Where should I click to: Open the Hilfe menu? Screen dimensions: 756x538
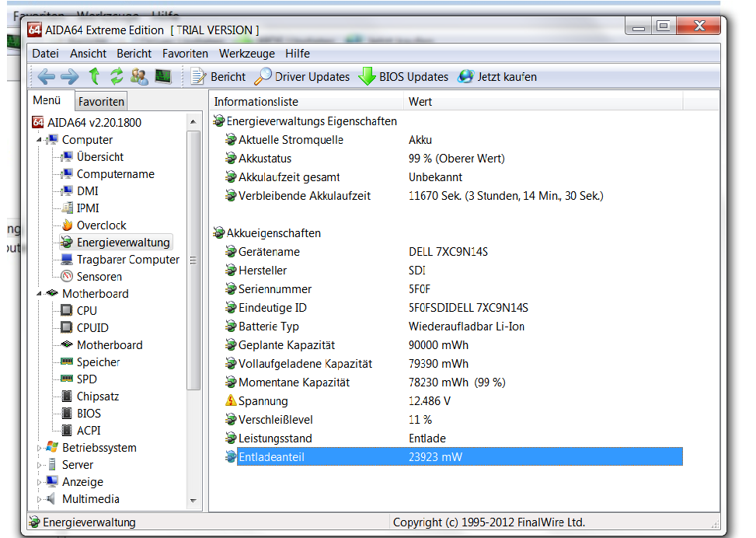[298, 54]
